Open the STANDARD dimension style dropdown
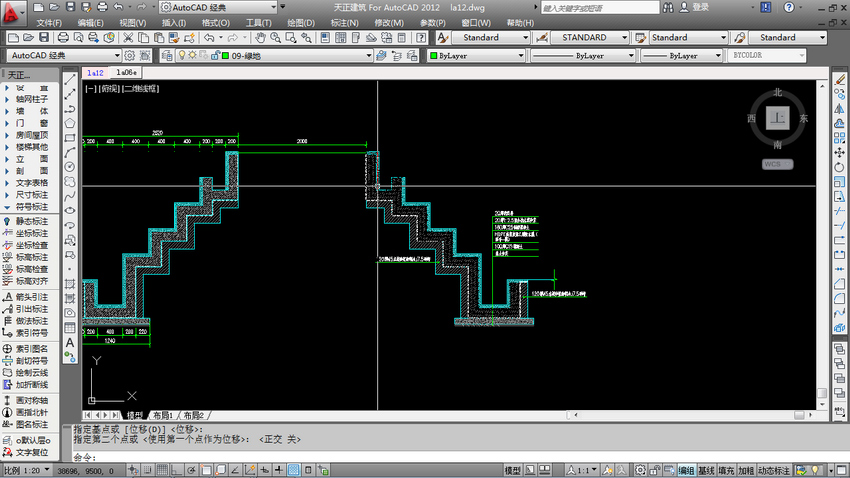850x478 pixels. coord(590,37)
